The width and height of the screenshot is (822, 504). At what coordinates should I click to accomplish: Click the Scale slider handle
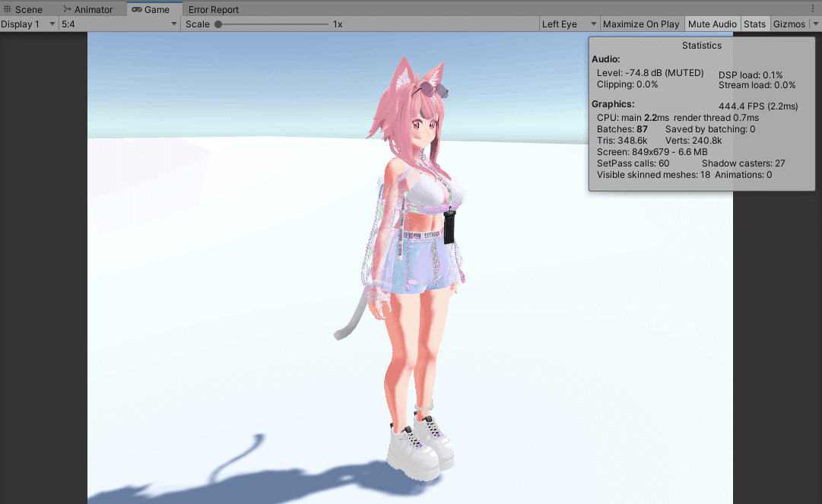click(219, 24)
